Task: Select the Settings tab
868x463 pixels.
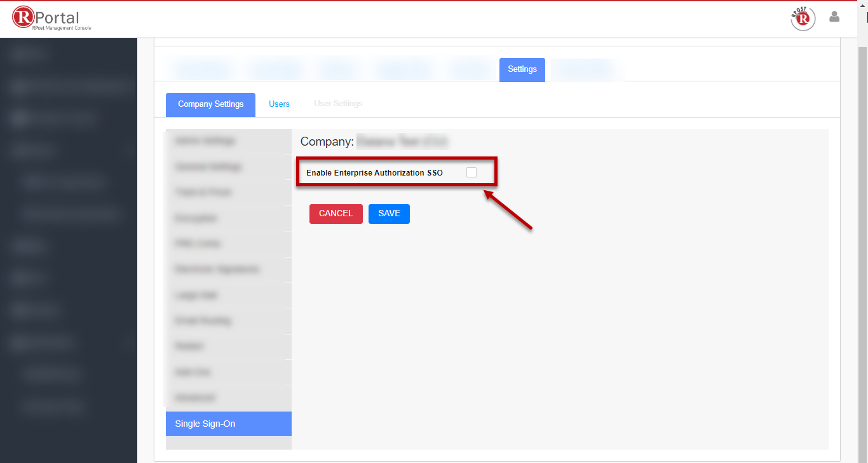Action: tap(522, 69)
